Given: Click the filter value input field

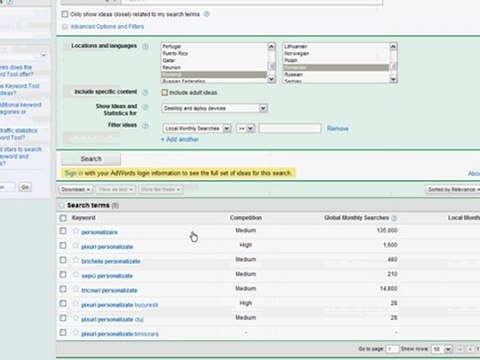Looking at the screenshot, I should 290,128.
